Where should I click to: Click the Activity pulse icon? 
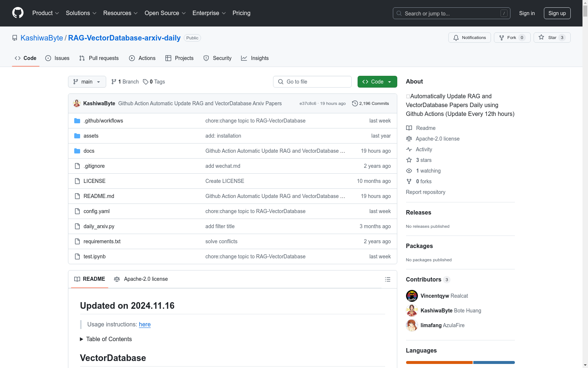click(409, 149)
